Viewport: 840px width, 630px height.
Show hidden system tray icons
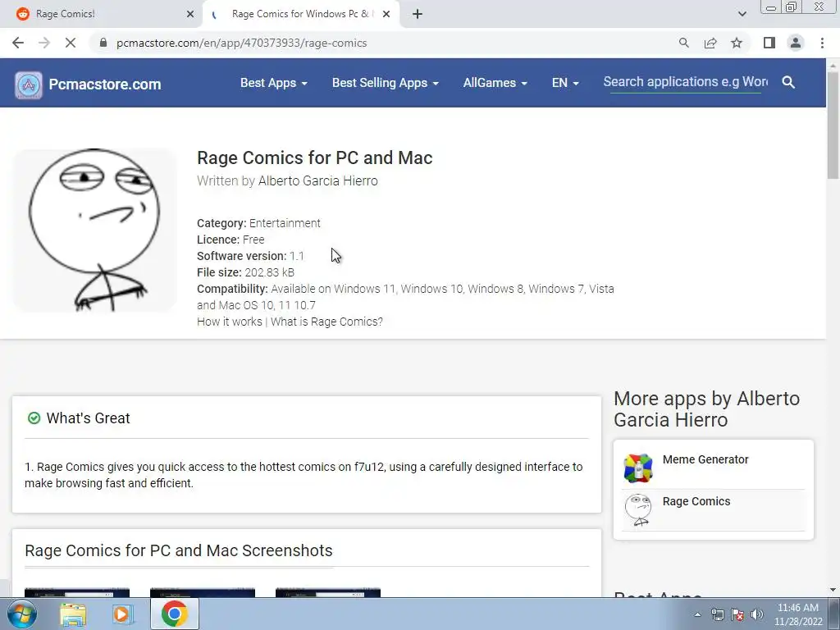pyautogui.click(x=697, y=615)
